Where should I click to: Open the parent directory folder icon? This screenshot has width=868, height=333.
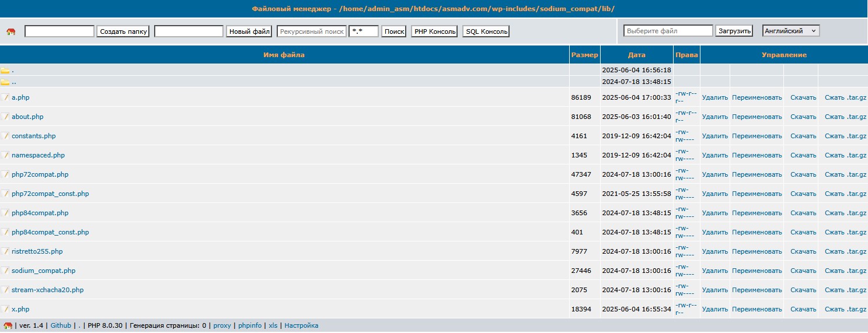(5, 82)
